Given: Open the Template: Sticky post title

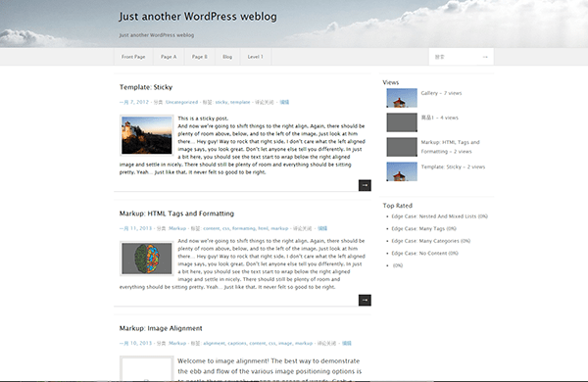Looking at the screenshot, I should 146,87.
